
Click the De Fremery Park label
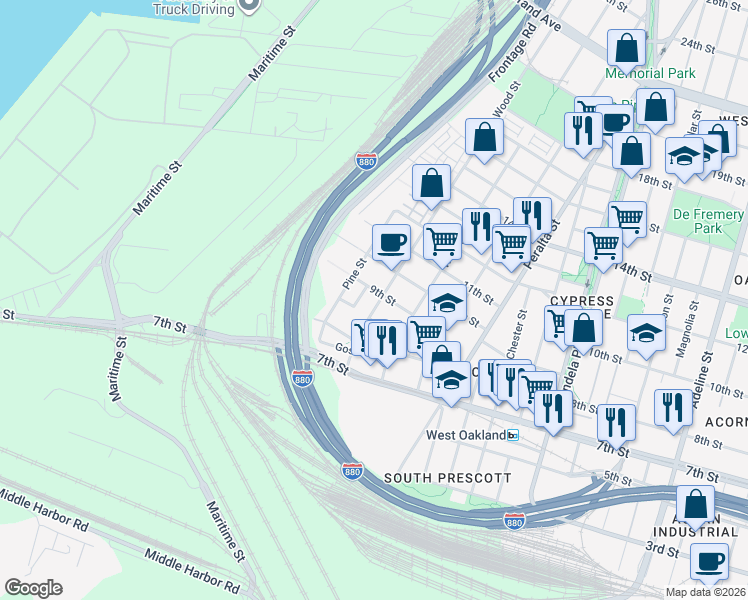pos(708,221)
